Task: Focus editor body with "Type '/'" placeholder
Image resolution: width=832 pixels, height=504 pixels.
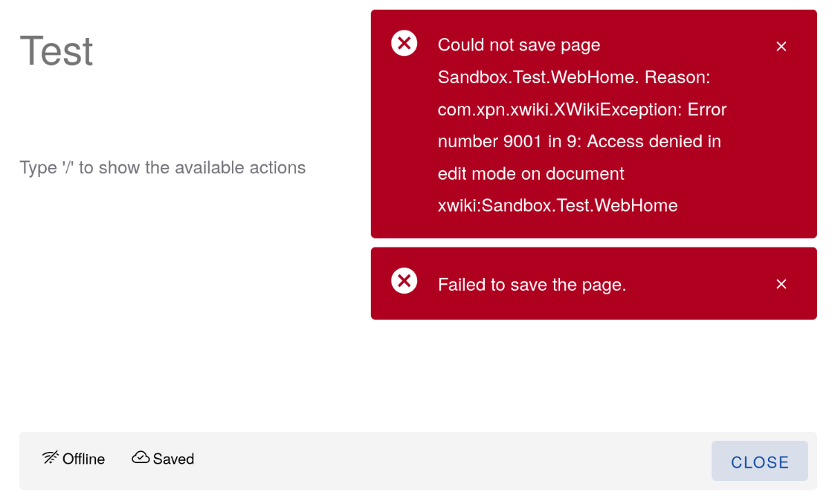Action: pos(162,168)
